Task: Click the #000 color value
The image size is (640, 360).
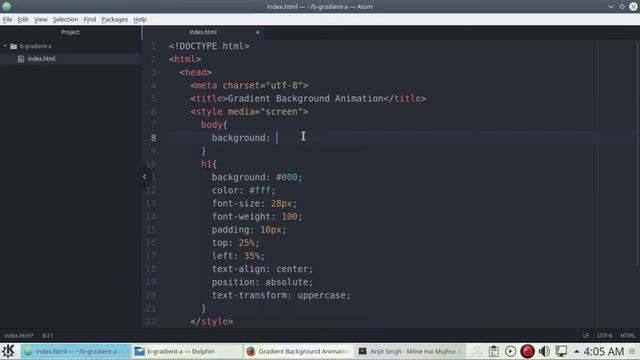Action: (287, 177)
